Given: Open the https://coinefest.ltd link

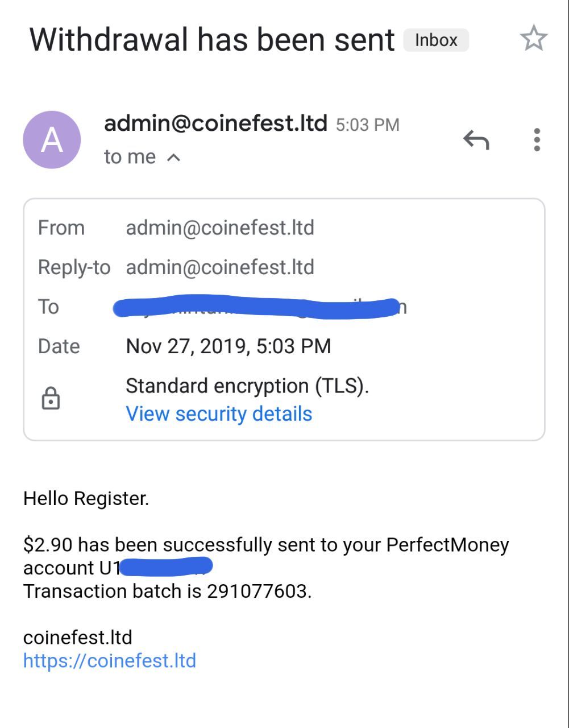Looking at the screenshot, I should tap(110, 661).
